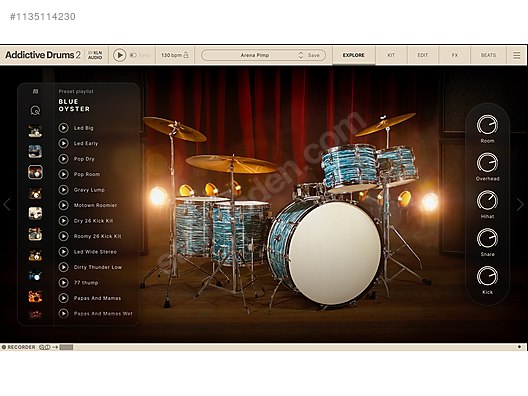Switch to the KIT tab
528x396 pixels.
pyautogui.click(x=391, y=55)
